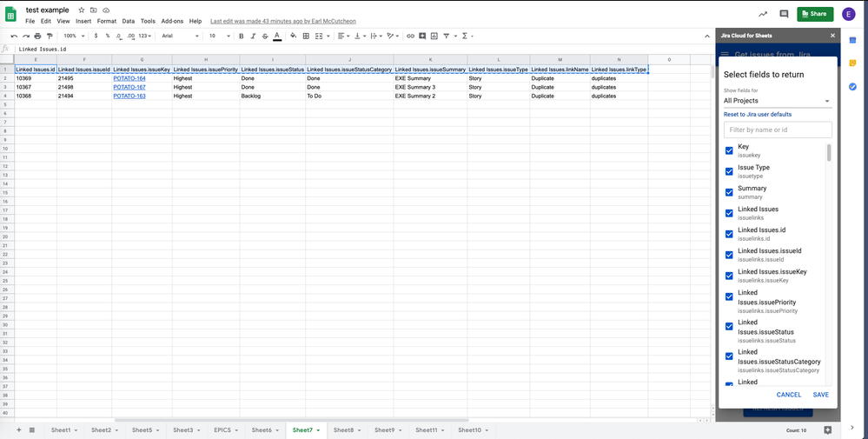The image size is (868, 439).
Task: Open vertical align options
Action: (359, 36)
